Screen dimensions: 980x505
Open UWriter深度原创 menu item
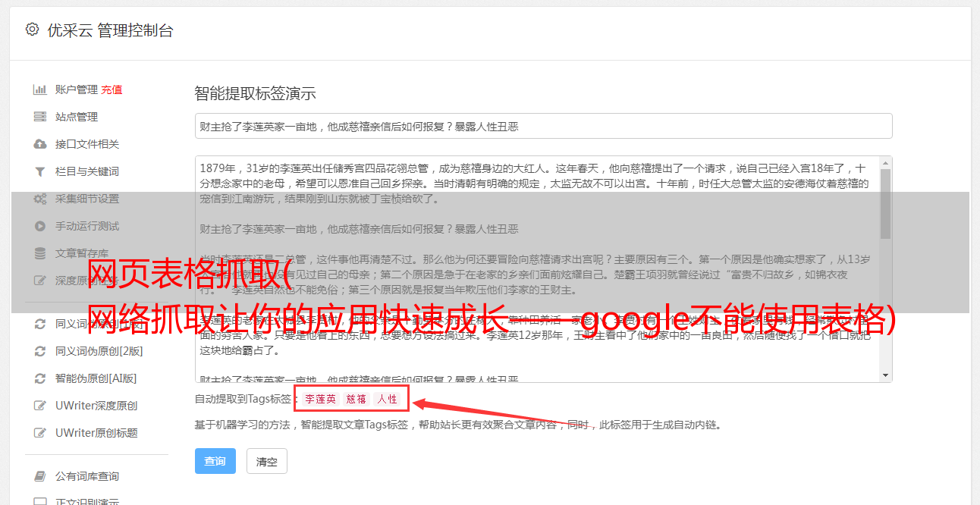[x=96, y=406]
